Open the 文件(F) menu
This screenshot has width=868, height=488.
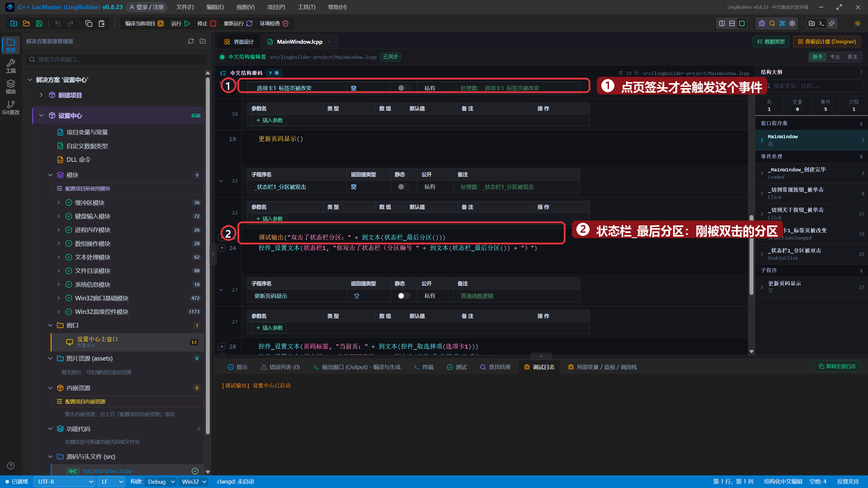[185, 7]
